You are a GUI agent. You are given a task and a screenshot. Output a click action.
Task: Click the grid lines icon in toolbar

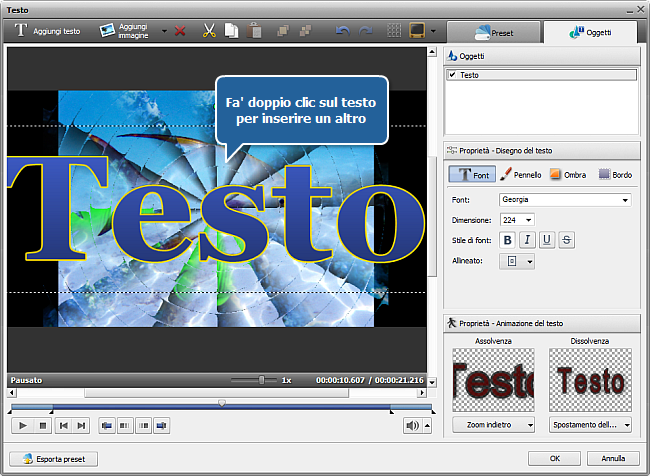tap(395, 32)
